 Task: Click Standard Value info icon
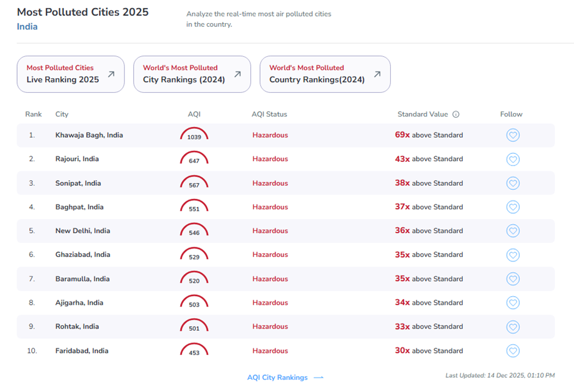click(456, 114)
